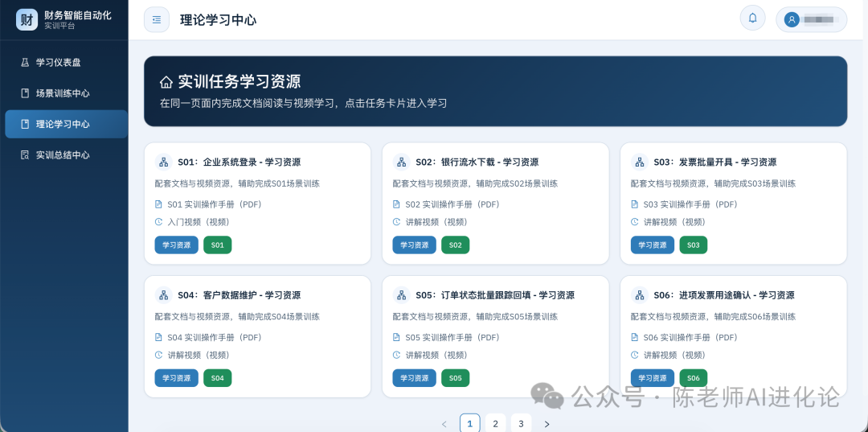Image resolution: width=868 pixels, height=432 pixels.
Task: Open S06 实训操作手册 PDF link
Action: (690, 337)
